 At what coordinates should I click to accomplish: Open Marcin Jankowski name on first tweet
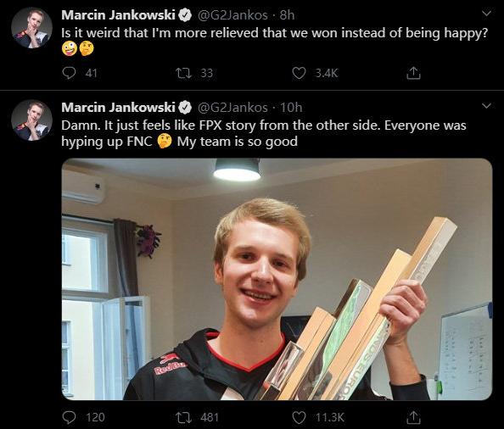(118, 15)
